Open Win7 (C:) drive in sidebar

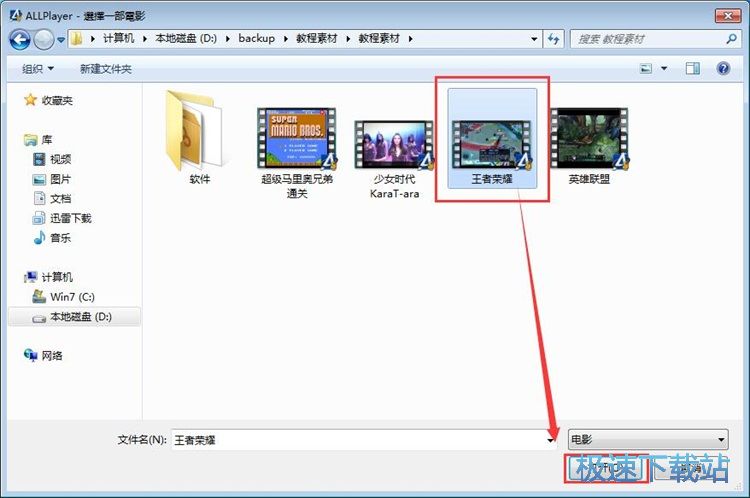click(x=72, y=296)
